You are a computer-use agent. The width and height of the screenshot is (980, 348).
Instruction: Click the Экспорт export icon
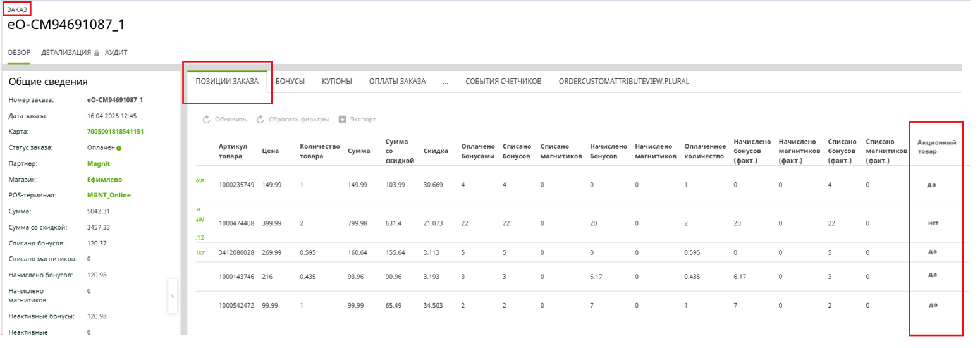tap(343, 120)
